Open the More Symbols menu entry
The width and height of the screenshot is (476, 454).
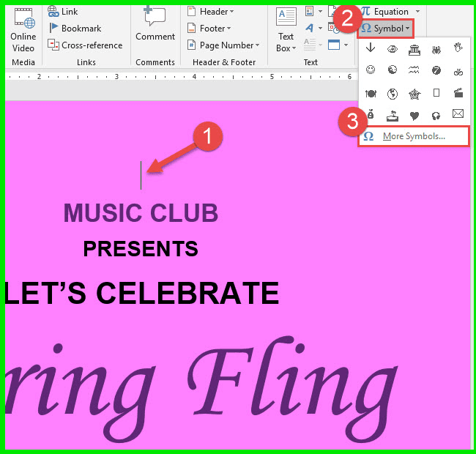click(x=414, y=136)
